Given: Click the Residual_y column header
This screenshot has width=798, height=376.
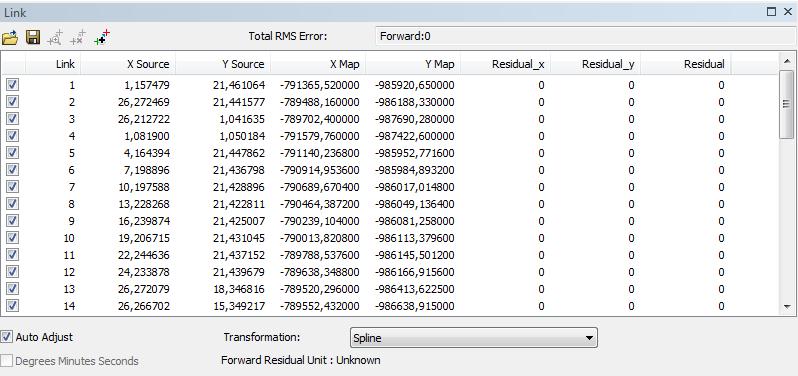Looking at the screenshot, I should coord(595,64).
